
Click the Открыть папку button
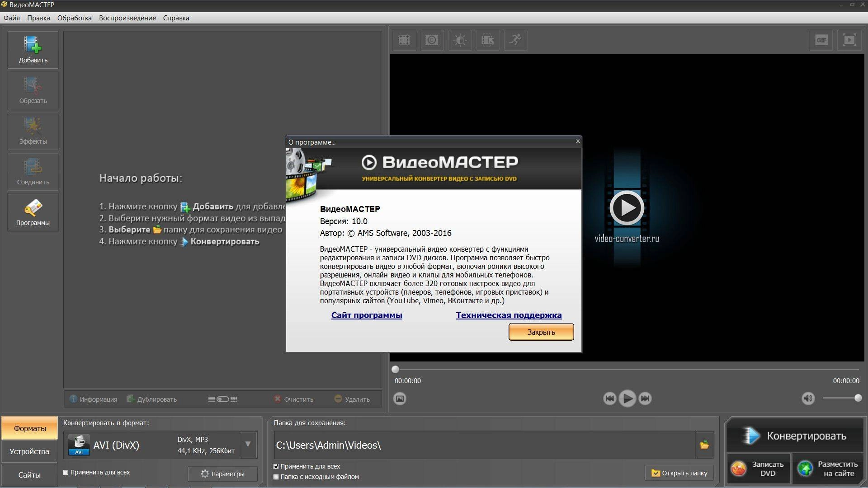click(679, 473)
